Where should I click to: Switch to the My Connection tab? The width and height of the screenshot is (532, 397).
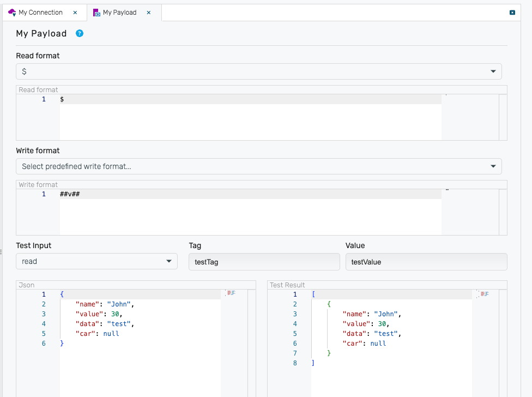click(40, 13)
